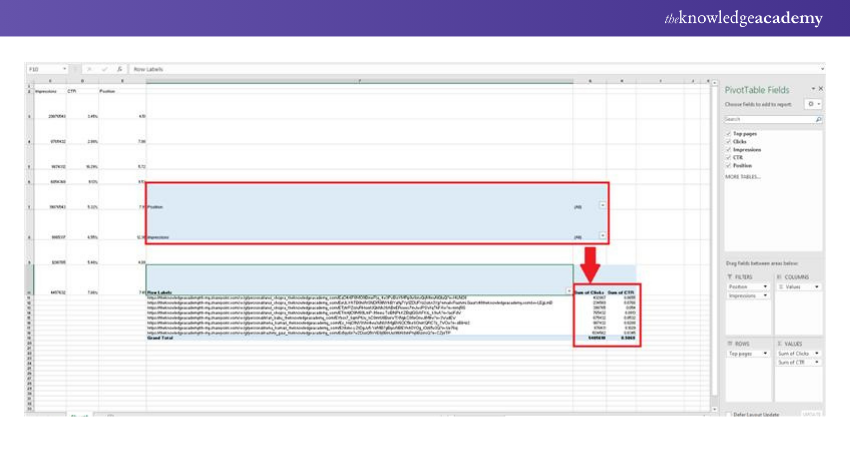Click the Grand Total row label
The height and width of the screenshot is (450, 850).
(x=161, y=338)
